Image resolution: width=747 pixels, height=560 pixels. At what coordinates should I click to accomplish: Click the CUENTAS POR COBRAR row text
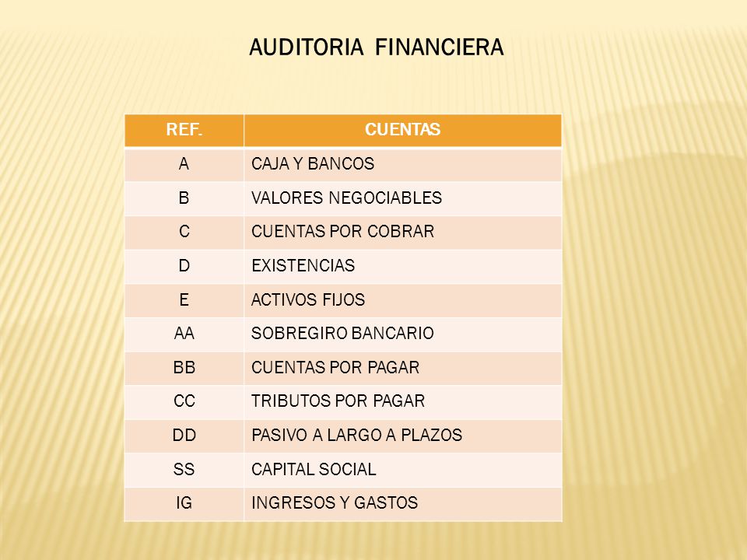coord(342,232)
